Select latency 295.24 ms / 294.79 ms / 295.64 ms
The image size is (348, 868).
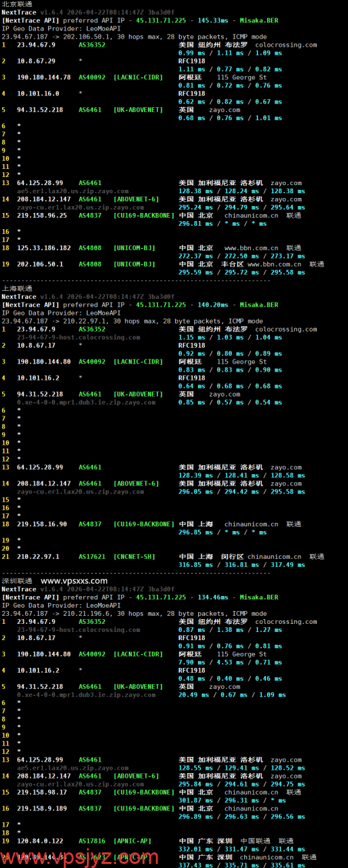click(242, 208)
